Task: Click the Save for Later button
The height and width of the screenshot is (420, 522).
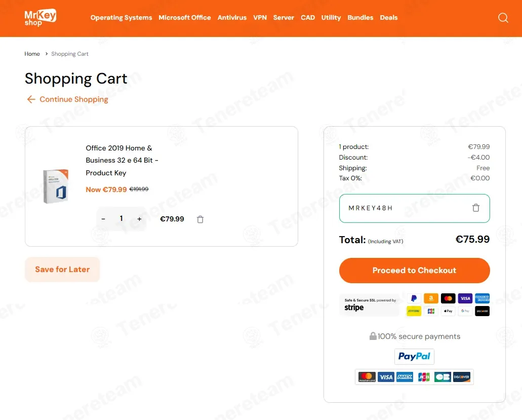Action: (62, 270)
